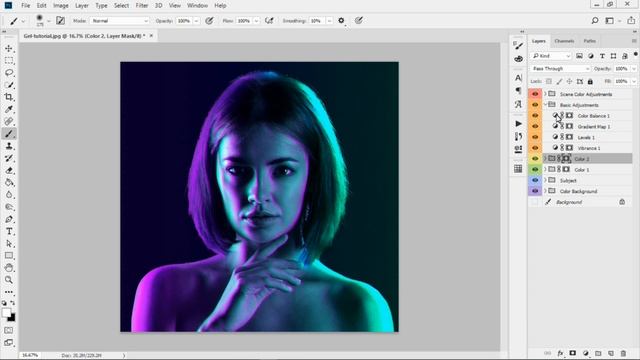Open the layer blend mode Pass Through dropdown
Viewport: 640px width, 360px height.
click(x=560, y=69)
